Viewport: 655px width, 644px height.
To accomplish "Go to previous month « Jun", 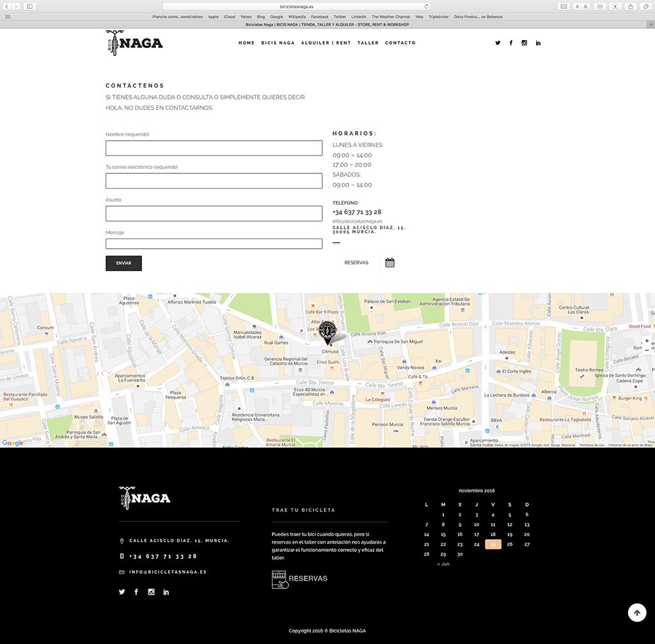I will [x=443, y=564].
